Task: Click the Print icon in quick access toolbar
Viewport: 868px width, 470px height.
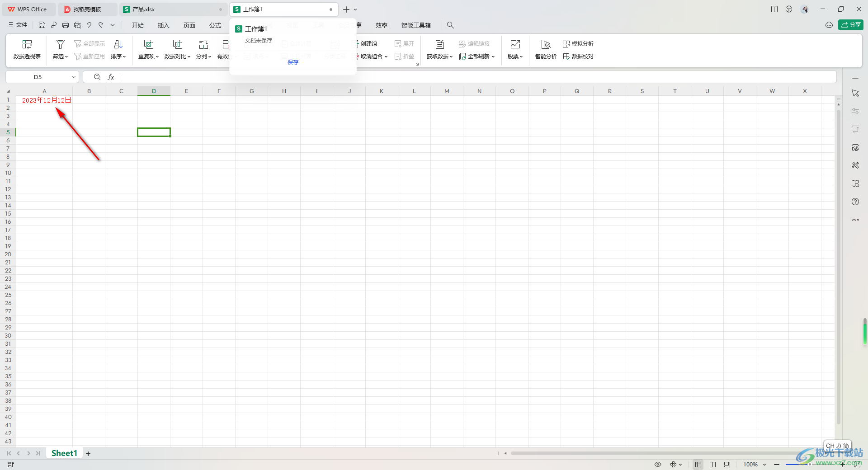Action: click(x=66, y=25)
